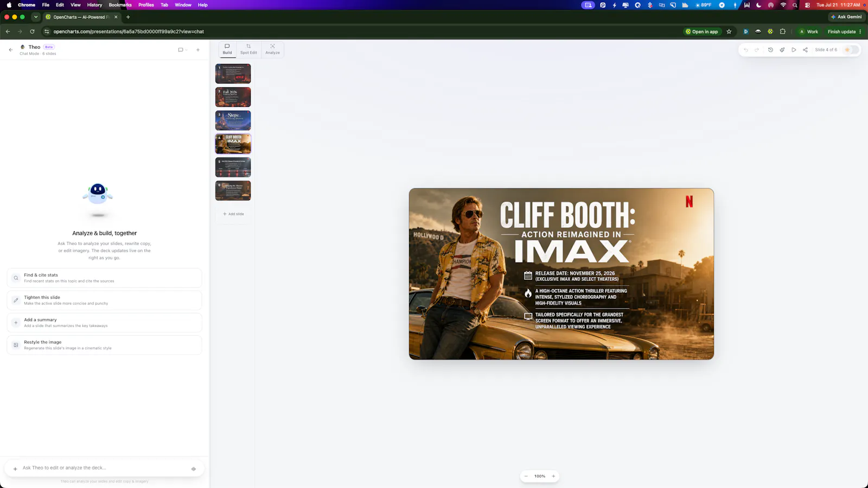Toggle Focus moon icon in menu bar
868x488 pixels.
(x=758, y=5)
